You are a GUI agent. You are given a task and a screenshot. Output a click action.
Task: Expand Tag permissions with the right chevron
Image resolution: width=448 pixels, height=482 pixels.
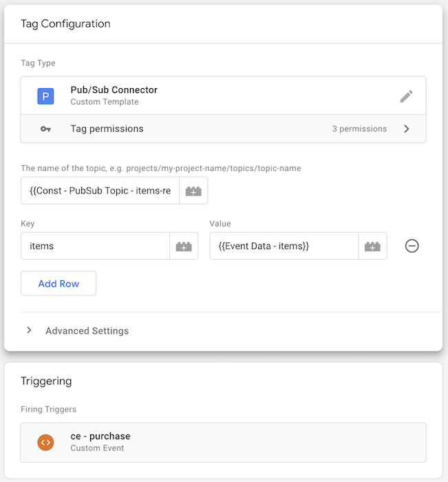pos(407,129)
